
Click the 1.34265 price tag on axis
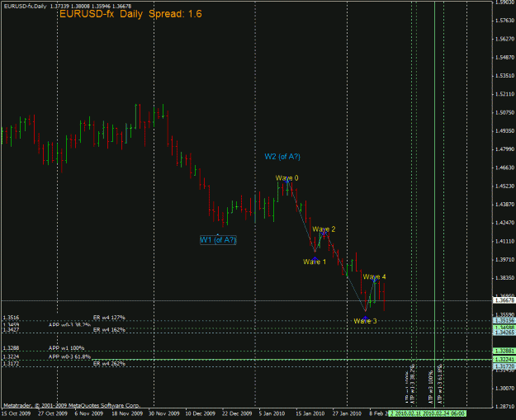point(504,333)
